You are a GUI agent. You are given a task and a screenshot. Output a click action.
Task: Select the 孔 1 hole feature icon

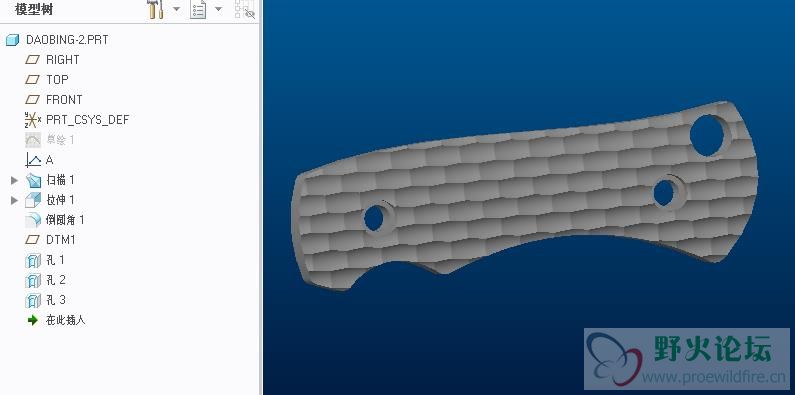tap(33, 261)
